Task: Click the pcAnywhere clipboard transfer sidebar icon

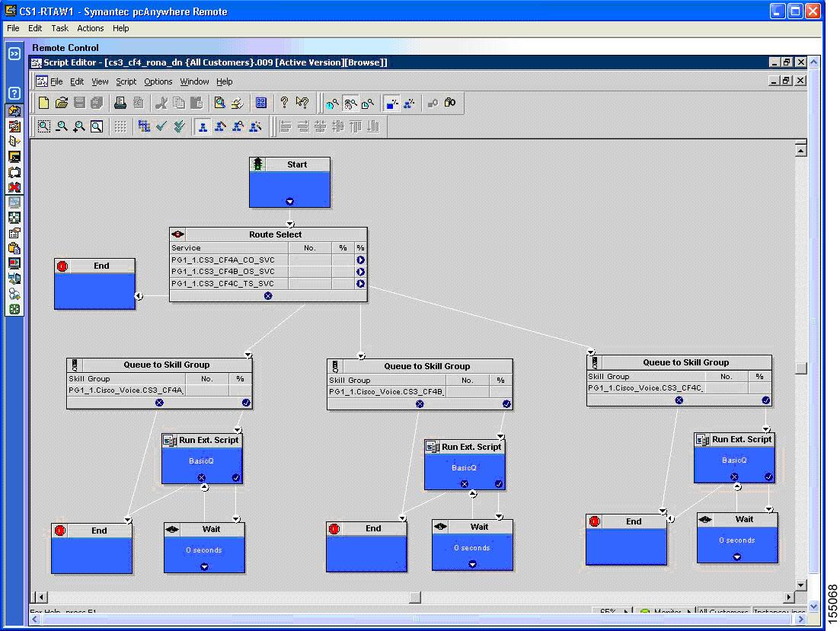Action: [14, 248]
